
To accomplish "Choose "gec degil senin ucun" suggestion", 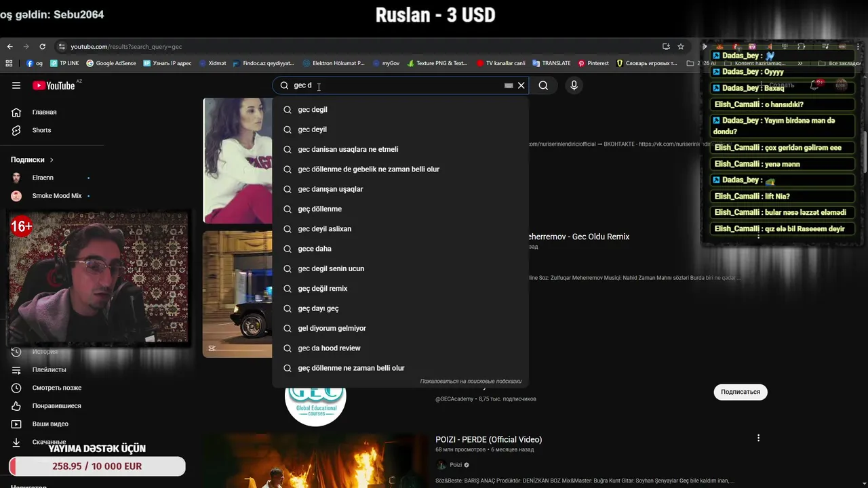I will click(400, 268).
